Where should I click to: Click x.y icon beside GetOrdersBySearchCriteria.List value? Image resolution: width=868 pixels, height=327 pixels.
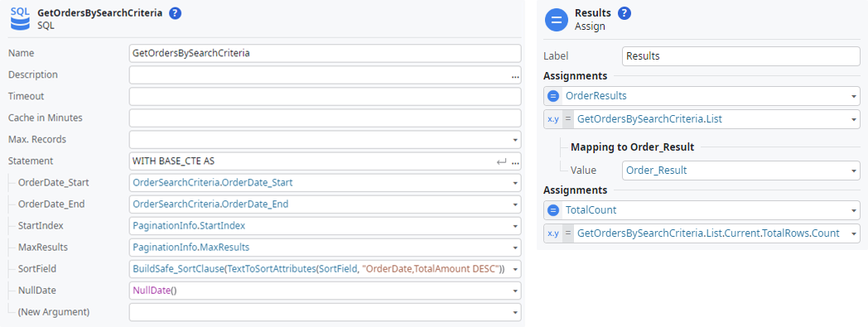552,119
